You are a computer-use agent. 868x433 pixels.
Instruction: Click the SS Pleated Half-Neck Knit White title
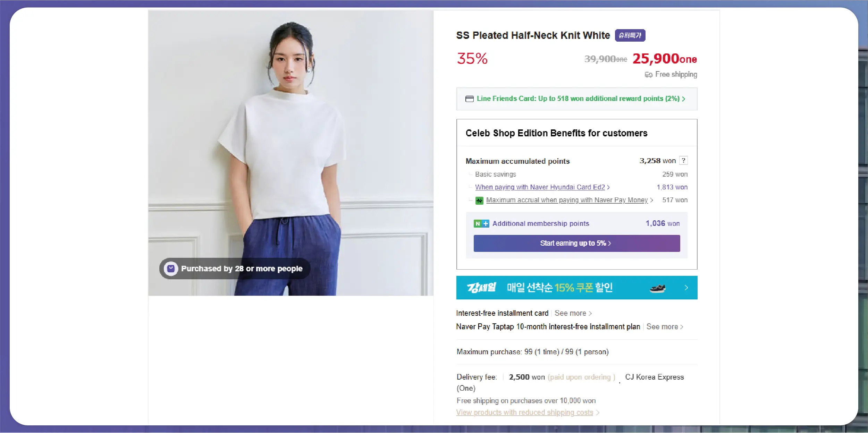coord(533,35)
